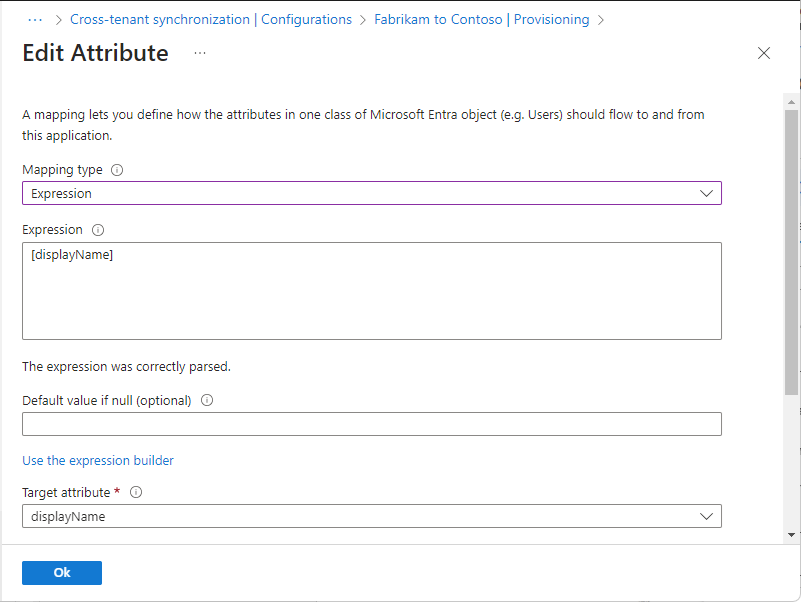This screenshot has width=801, height=602.
Task: Close the Edit Attribute pane with X
Action: [764, 53]
